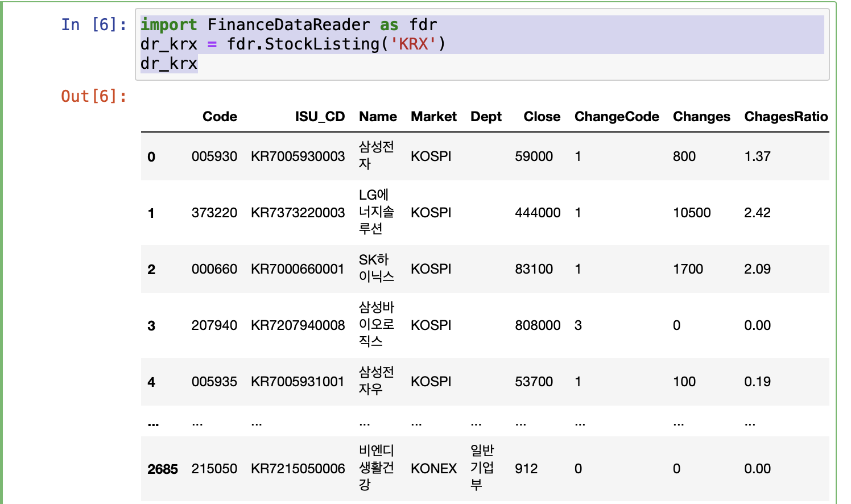Click the Name column header
Image resolution: width=851 pixels, height=504 pixels.
(x=378, y=117)
